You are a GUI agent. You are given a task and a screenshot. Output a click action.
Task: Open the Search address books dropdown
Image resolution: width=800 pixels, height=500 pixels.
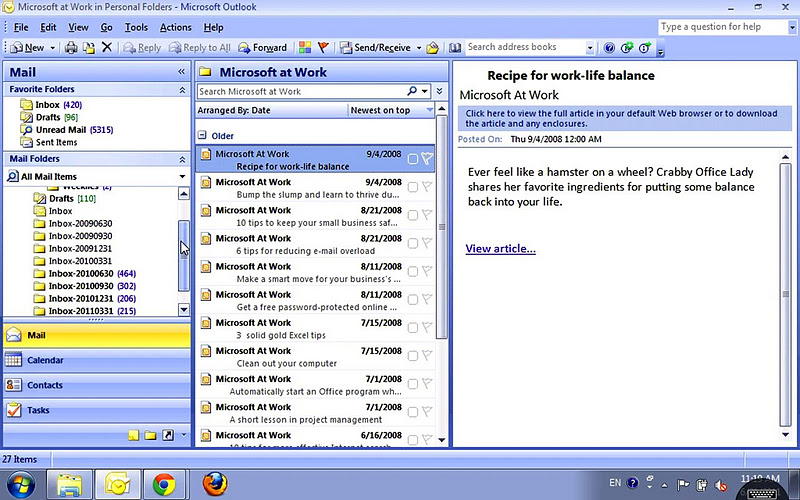point(590,48)
